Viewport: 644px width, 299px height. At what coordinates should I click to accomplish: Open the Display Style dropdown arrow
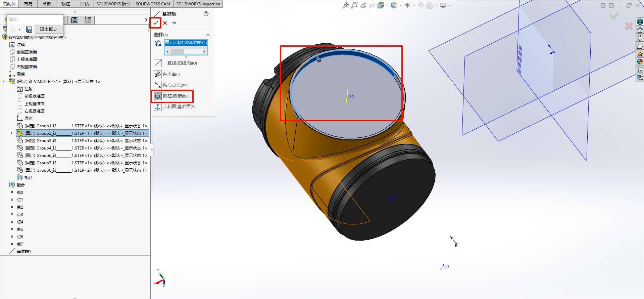point(401,5)
